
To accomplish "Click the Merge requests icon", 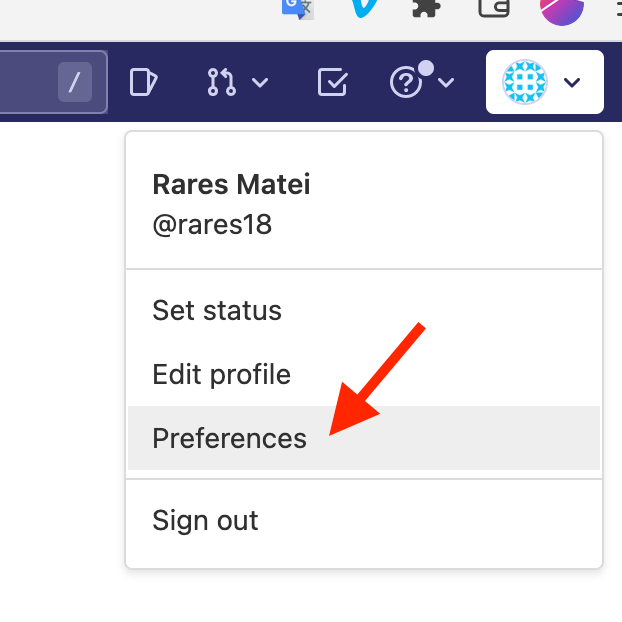I will point(220,82).
